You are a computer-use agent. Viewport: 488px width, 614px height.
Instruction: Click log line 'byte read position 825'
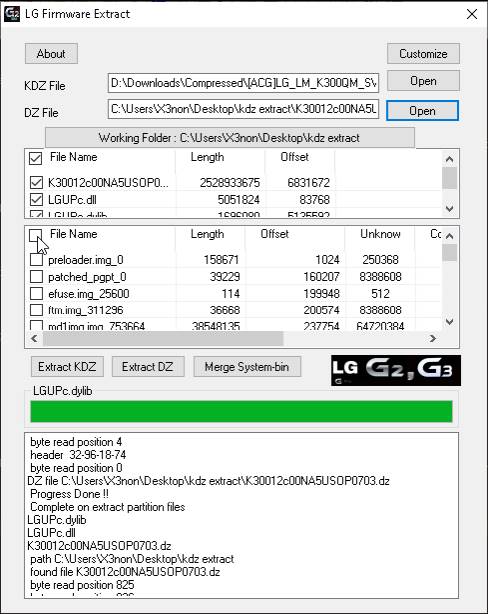[82, 585]
